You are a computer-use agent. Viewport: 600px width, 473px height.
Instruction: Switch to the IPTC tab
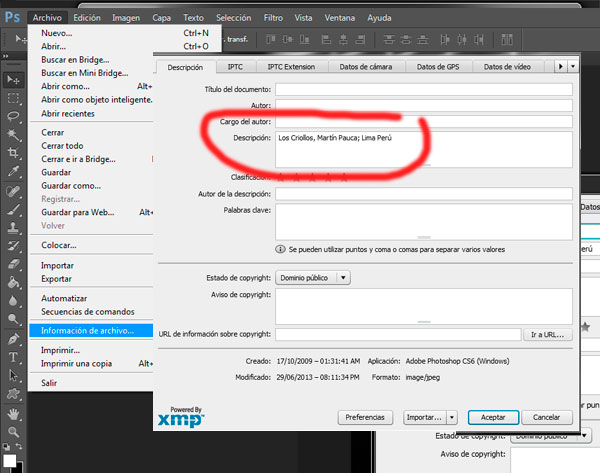click(235, 67)
